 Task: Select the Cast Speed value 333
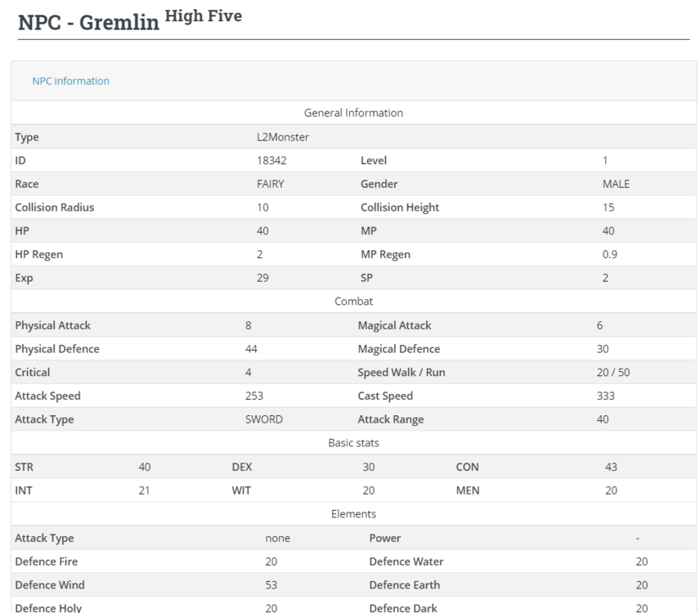tap(606, 396)
